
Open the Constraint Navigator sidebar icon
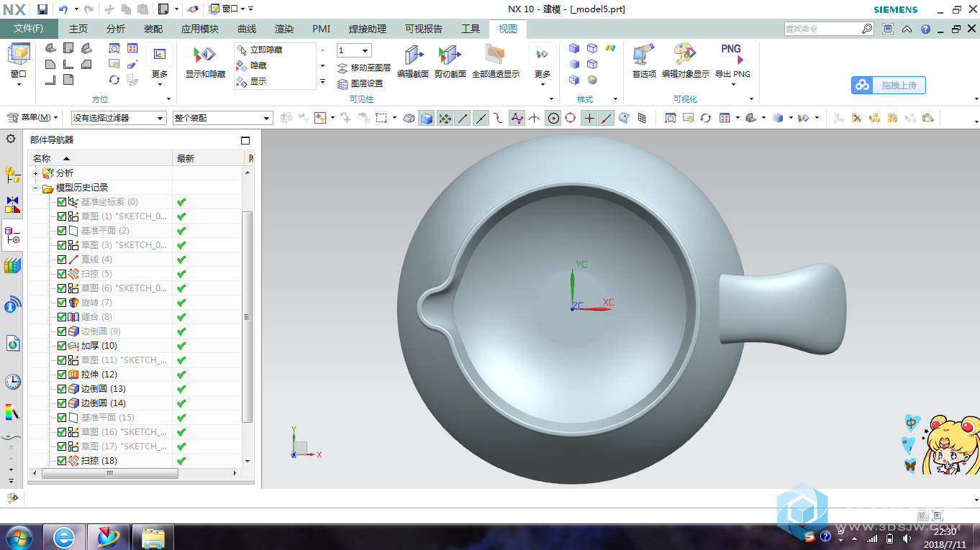point(13,204)
